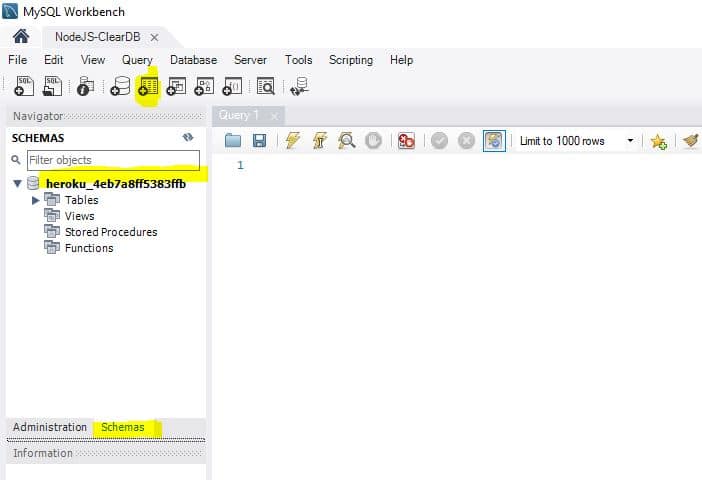Refresh the SCHEMAS list
Image resolution: width=702 pixels, height=480 pixels.
188,137
